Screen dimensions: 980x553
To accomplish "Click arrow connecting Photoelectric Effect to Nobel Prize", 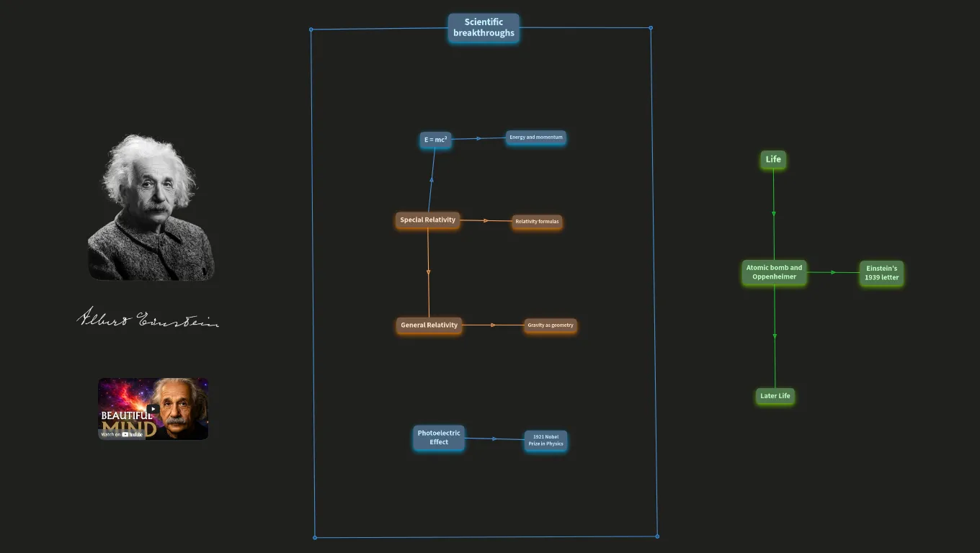I will 494,439.
